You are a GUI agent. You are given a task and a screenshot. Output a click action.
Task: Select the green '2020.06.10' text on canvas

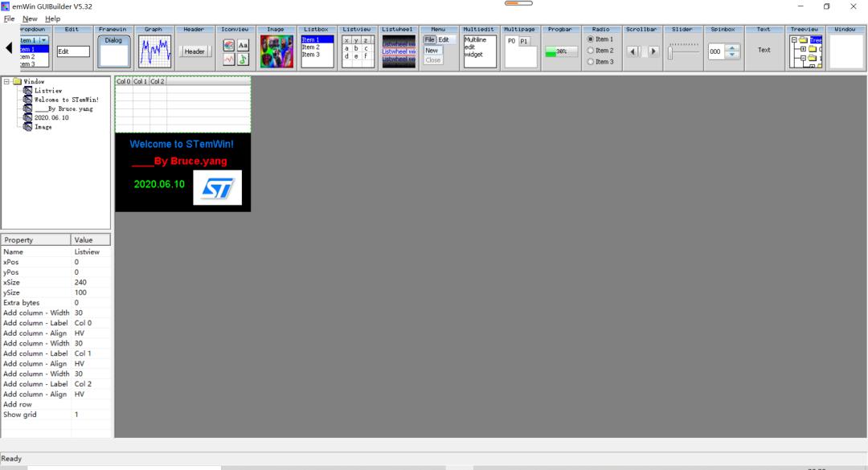pos(159,184)
